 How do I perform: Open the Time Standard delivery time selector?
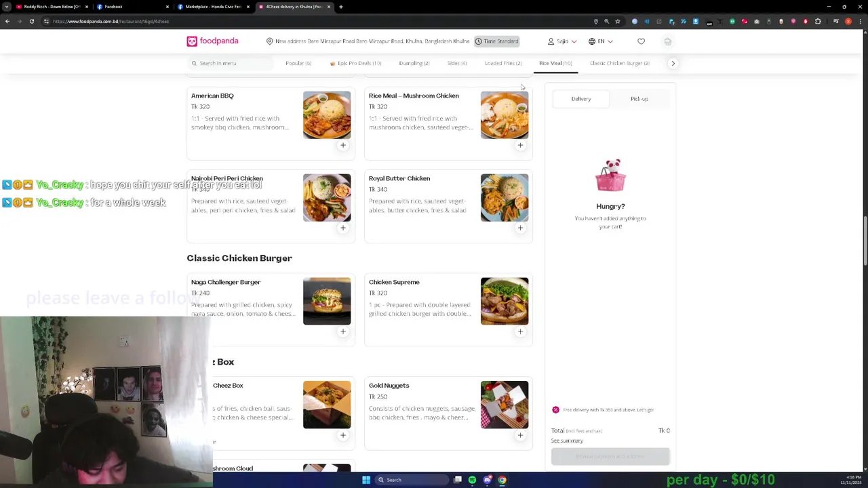(x=497, y=41)
